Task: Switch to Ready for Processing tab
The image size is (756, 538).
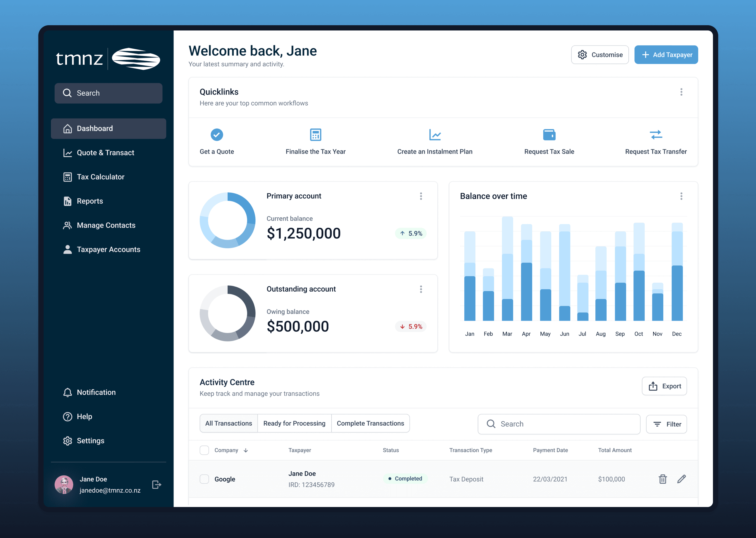Action: (x=294, y=423)
